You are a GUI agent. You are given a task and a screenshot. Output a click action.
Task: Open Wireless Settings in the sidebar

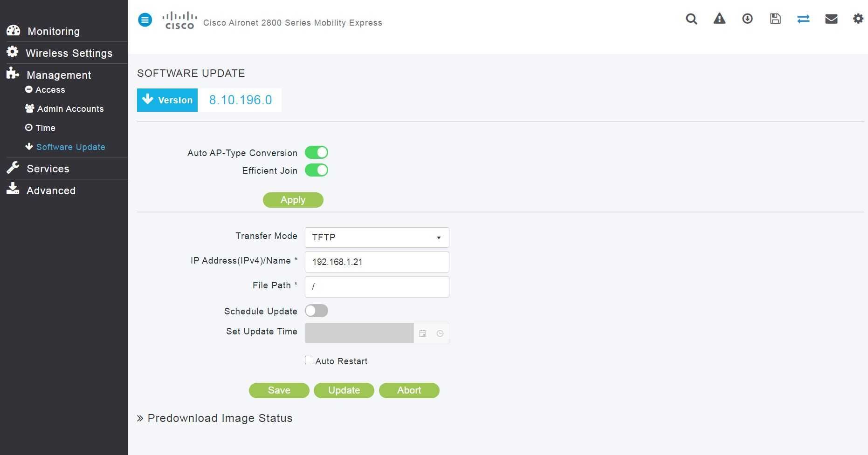point(69,53)
